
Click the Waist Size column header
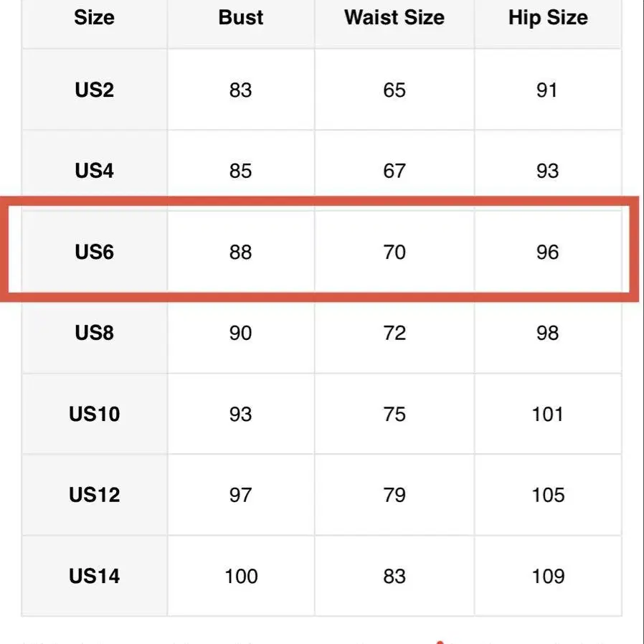[394, 18]
